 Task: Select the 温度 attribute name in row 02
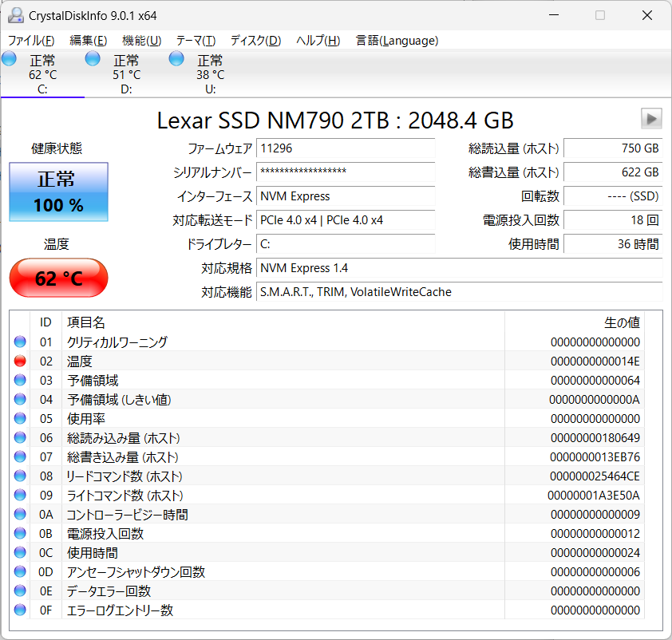[80, 361]
